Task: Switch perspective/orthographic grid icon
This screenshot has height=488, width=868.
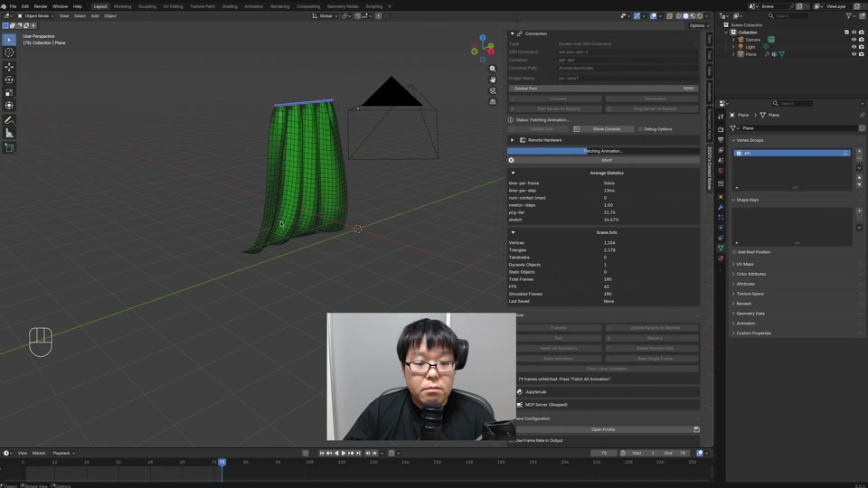Action: click(493, 102)
